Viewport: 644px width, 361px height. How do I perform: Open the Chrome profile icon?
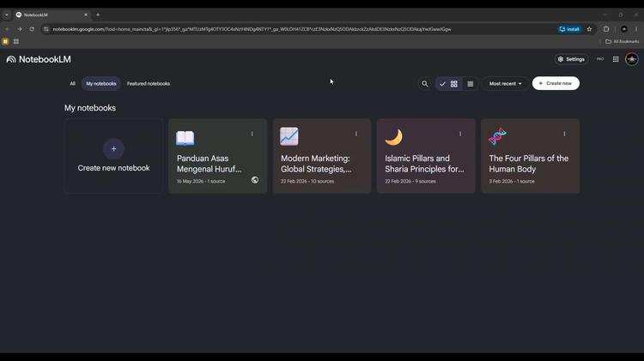pyautogui.click(x=624, y=29)
